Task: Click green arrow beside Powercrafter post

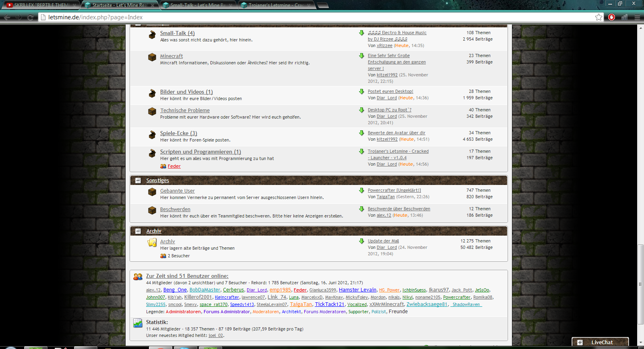Action: click(361, 191)
